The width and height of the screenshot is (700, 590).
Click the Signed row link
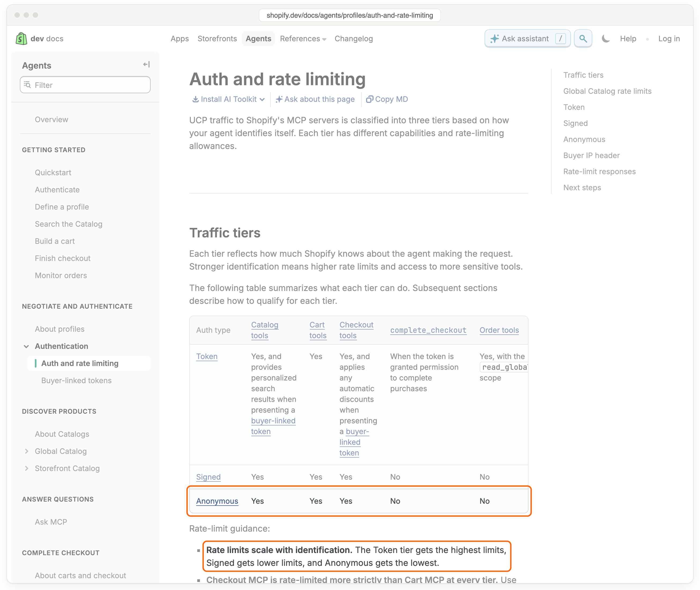(208, 477)
